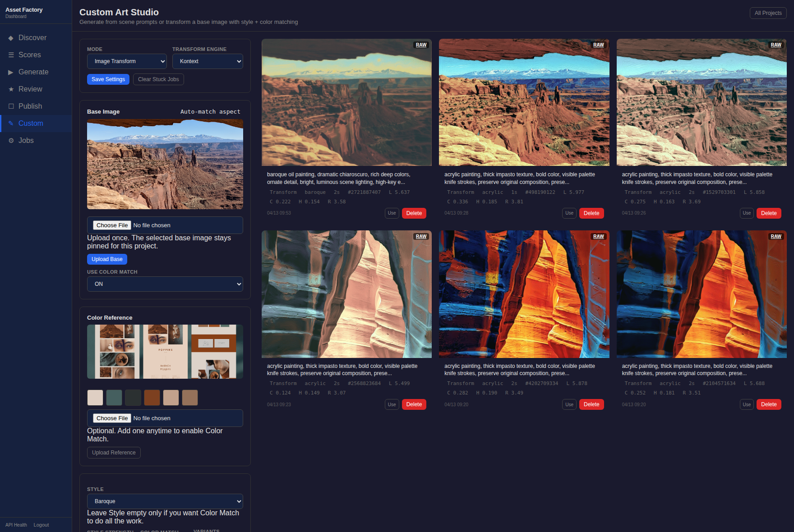The width and height of the screenshot is (794, 532).
Task: Click the Base Image canyon thumbnail
Action: point(165,164)
